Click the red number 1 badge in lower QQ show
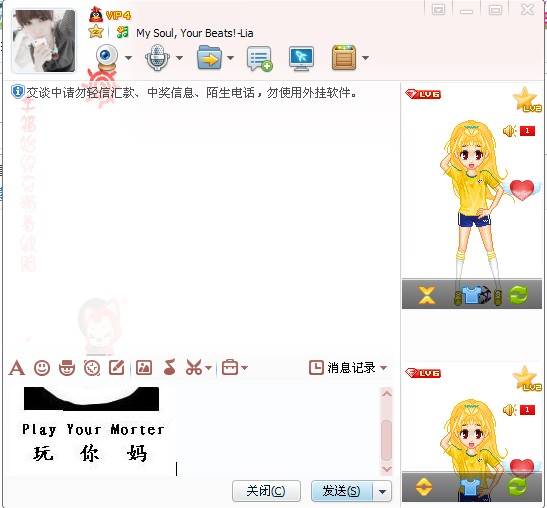 coord(527,410)
